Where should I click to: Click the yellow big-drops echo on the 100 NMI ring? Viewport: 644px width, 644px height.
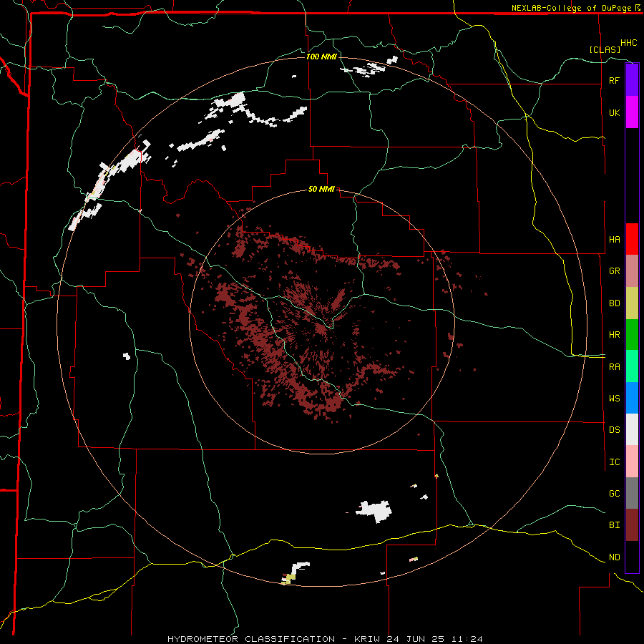[289, 578]
